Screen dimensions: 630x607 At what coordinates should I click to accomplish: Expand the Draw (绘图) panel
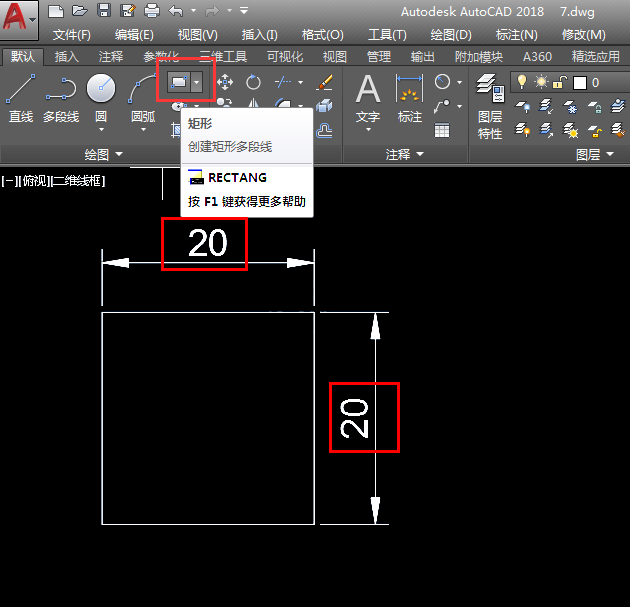click(103, 154)
